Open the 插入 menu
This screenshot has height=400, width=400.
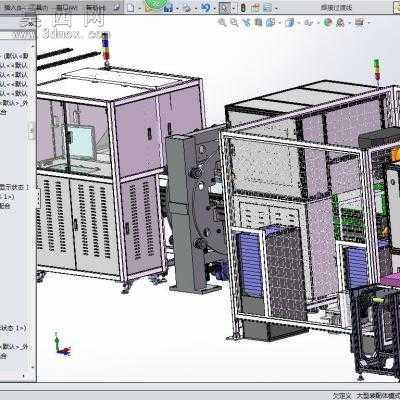13,8
